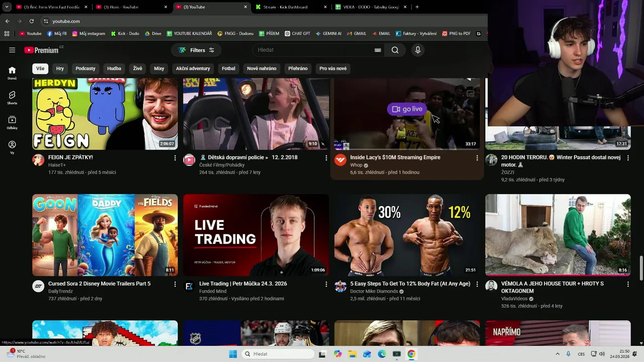The image size is (644, 362).
Task: Open the Live Trading video thumbnail
Action: pyautogui.click(x=256, y=235)
